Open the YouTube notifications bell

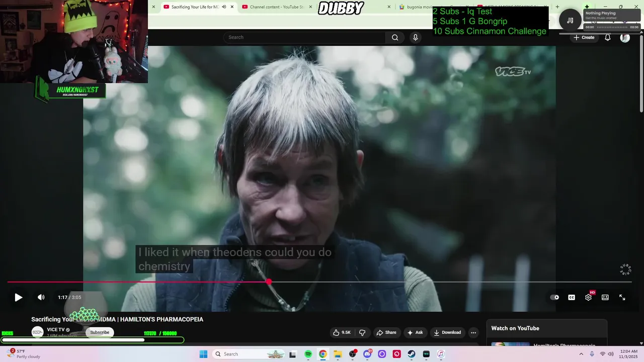pos(608,37)
